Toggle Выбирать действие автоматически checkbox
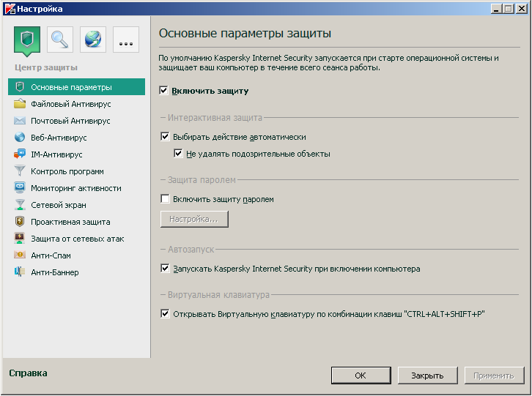This screenshot has width=532, height=396. [165, 137]
